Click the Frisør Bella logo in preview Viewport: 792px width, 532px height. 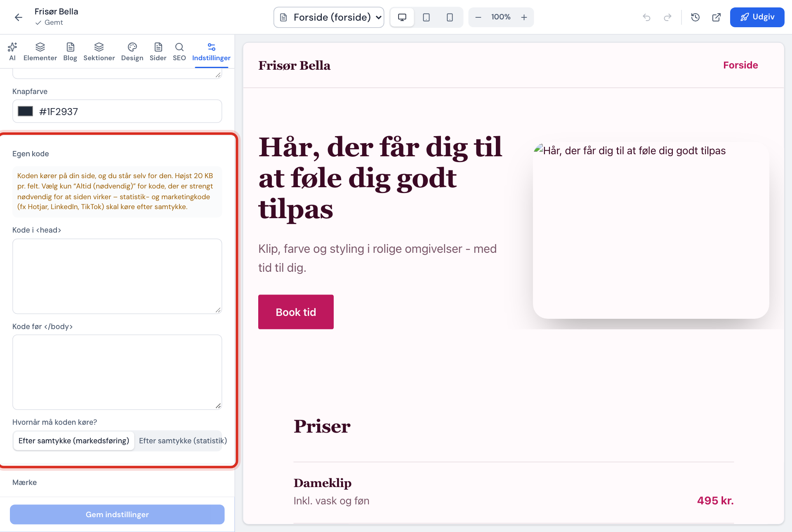pos(294,66)
